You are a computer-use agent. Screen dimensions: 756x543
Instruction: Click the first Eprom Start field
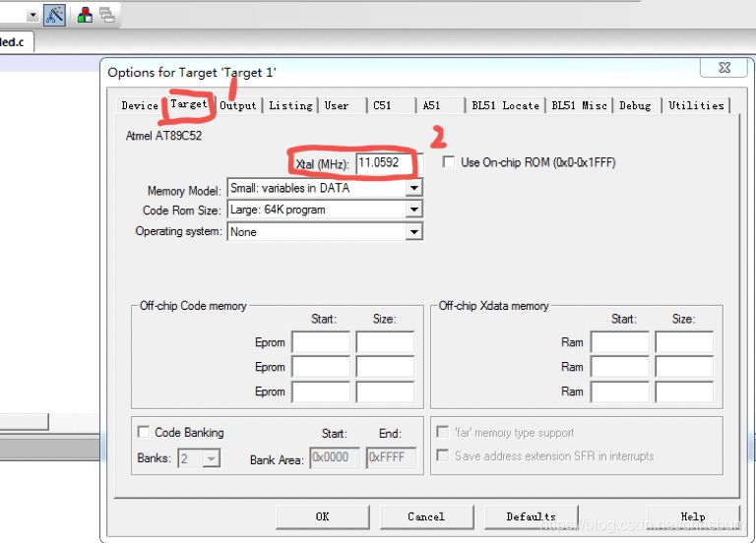pyautogui.click(x=321, y=342)
